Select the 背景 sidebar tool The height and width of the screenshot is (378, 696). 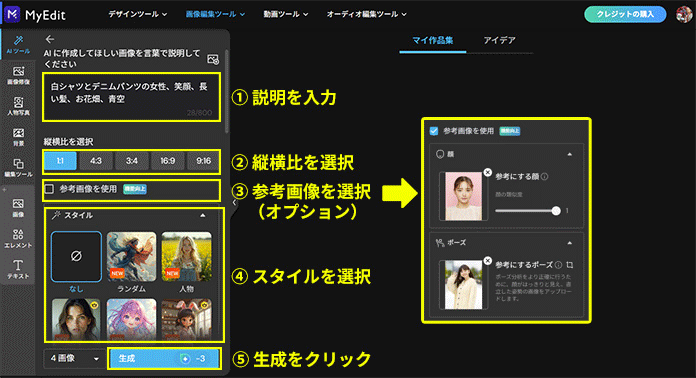pos(18,137)
